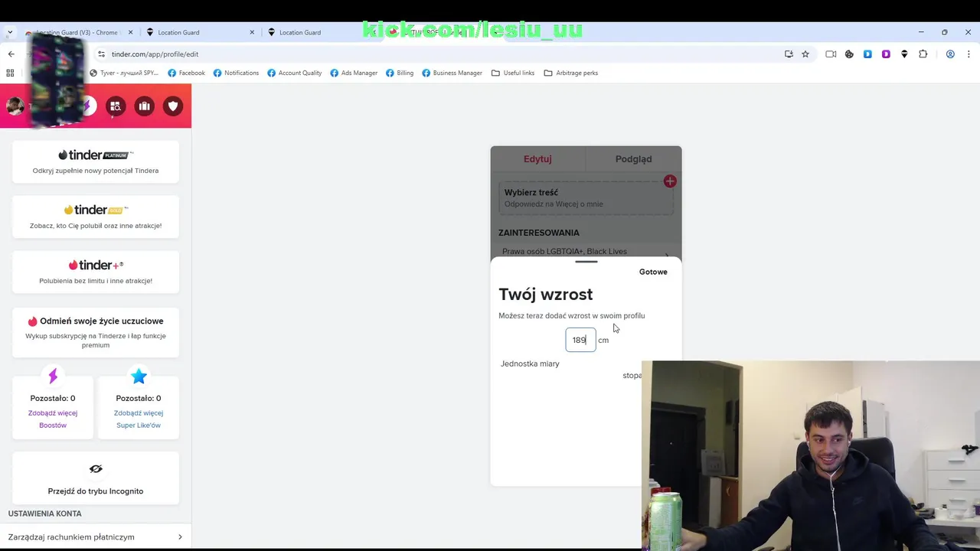This screenshot has height=551, width=980.
Task: Open the Tyver SPY bookmark
Action: [x=124, y=73]
